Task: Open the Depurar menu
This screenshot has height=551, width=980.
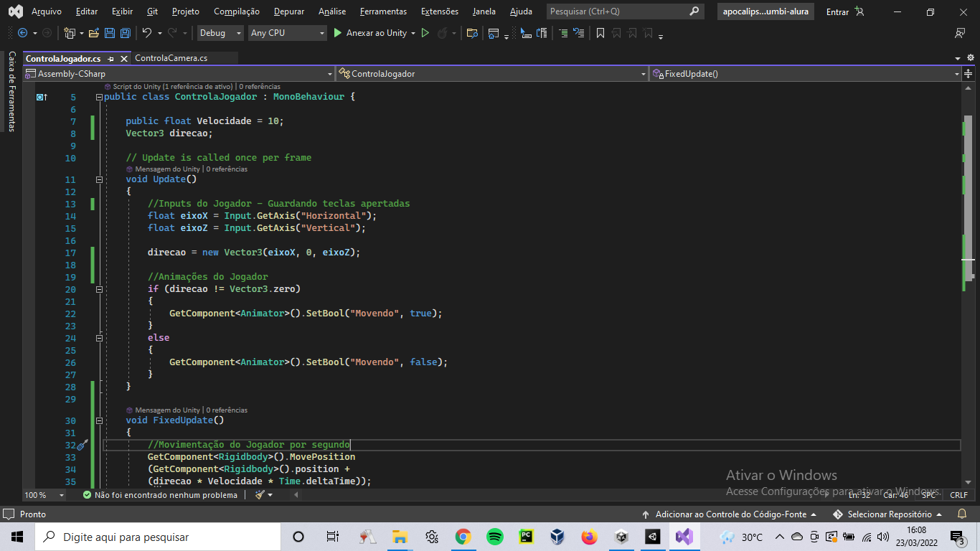Action: point(289,11)
